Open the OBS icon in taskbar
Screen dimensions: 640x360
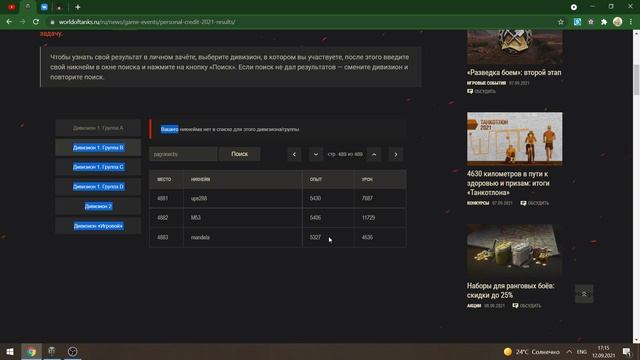tap(72, 351)
